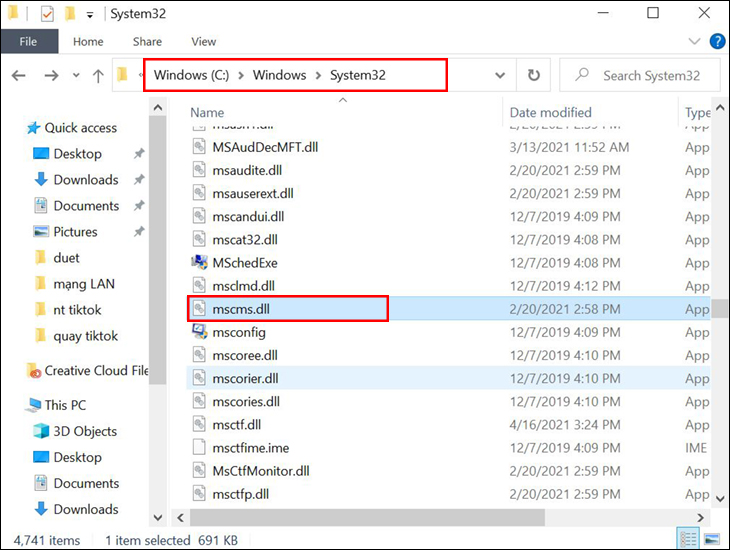This screenshot has width=730, height=550.
Task: Switch to the View ribbon tab
Action: click(203, 41)
